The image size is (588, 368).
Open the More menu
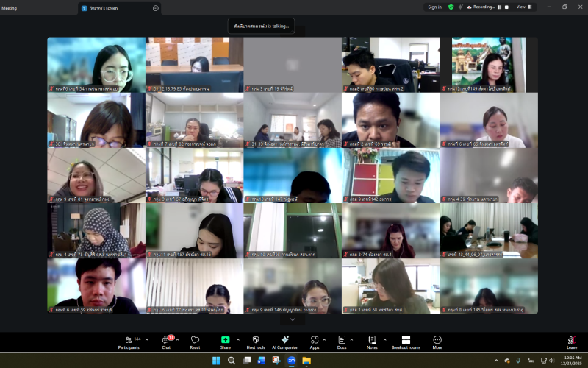tap(437, 342)
